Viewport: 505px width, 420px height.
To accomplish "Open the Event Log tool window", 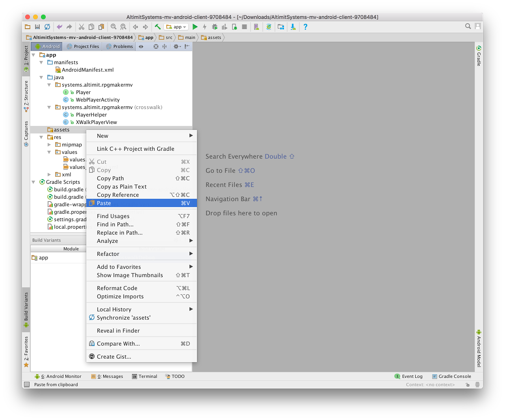I will click(x=408, y=377).
